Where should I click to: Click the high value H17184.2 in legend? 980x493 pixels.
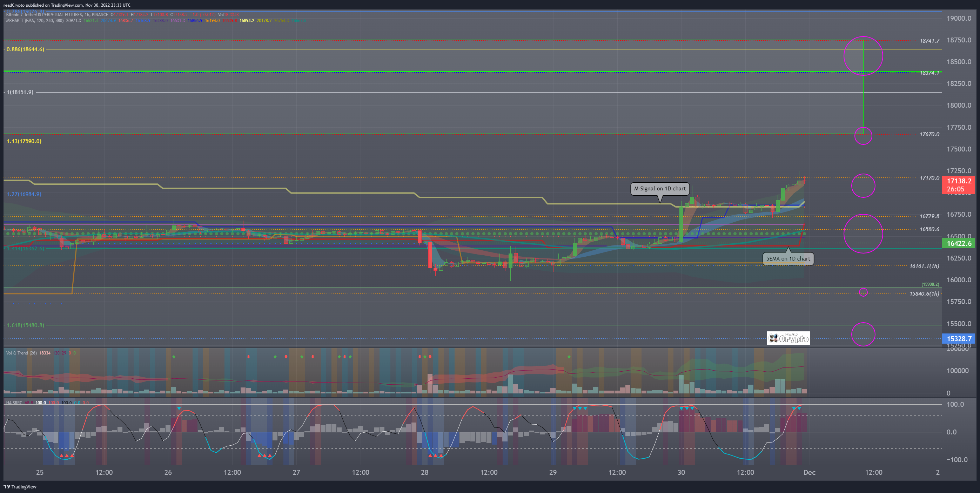[x=139, y=15]
